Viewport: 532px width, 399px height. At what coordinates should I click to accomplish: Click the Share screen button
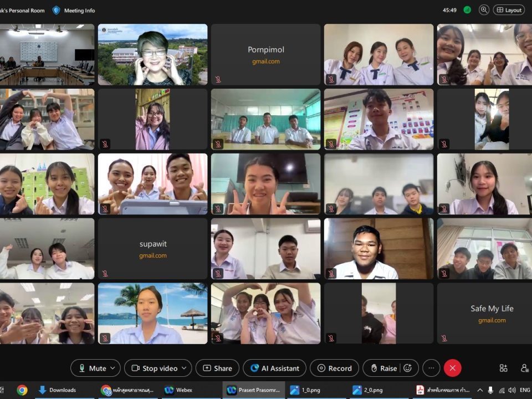(217, 368)
